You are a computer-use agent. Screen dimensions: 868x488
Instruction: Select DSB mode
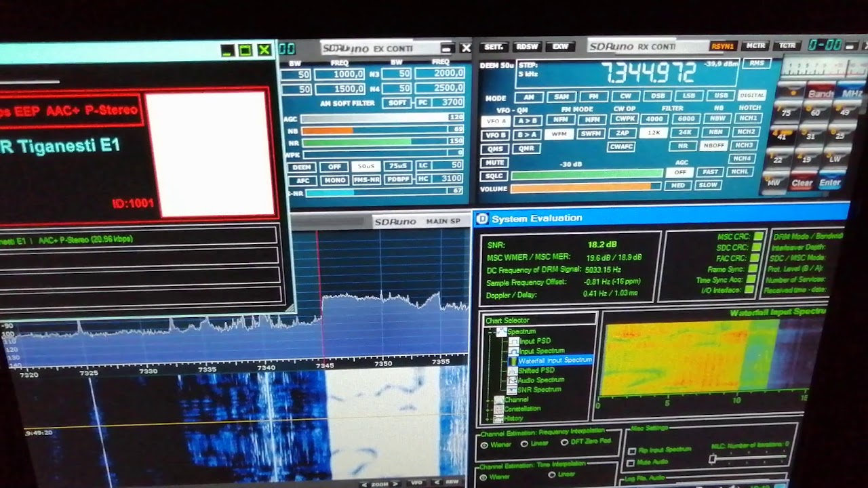coord(658,96)
